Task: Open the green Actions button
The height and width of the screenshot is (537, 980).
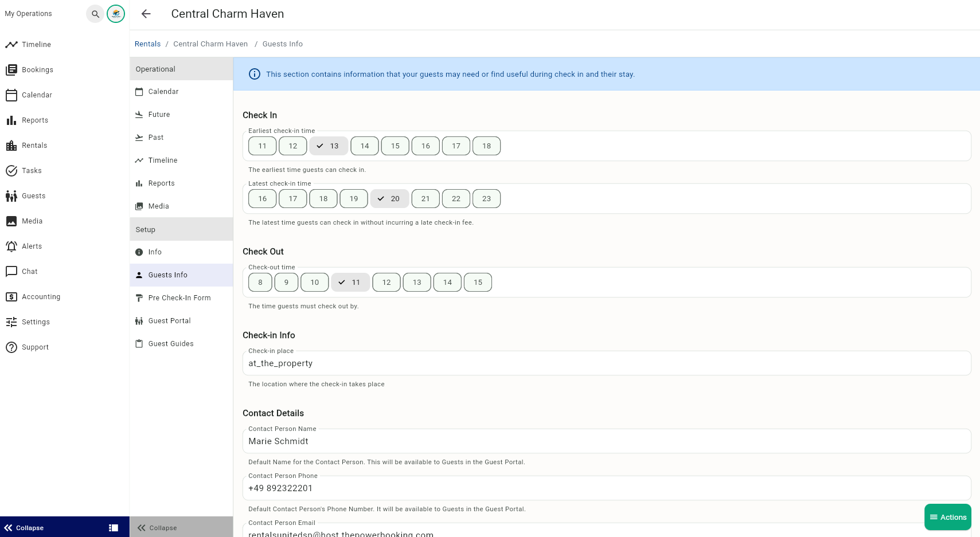Action: [948, 517]
